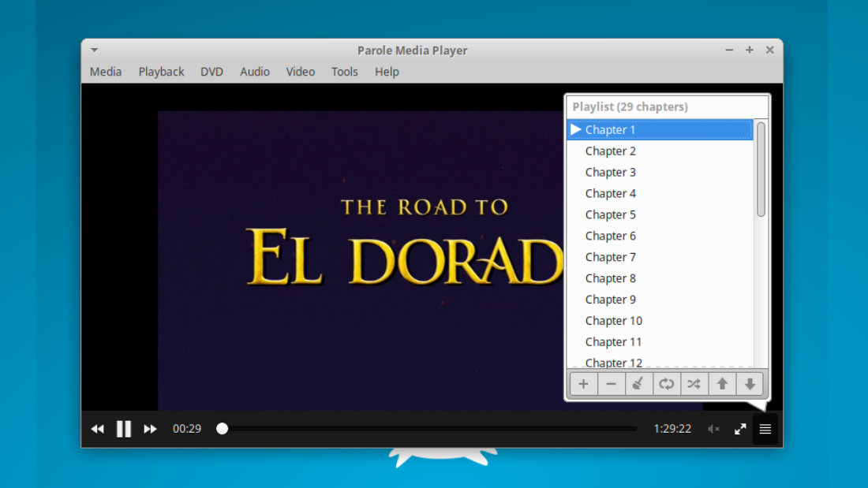This screenshot has height=488, width=868.
Task: Play Chapter 10 from the playlist
Action: [613, 321]
